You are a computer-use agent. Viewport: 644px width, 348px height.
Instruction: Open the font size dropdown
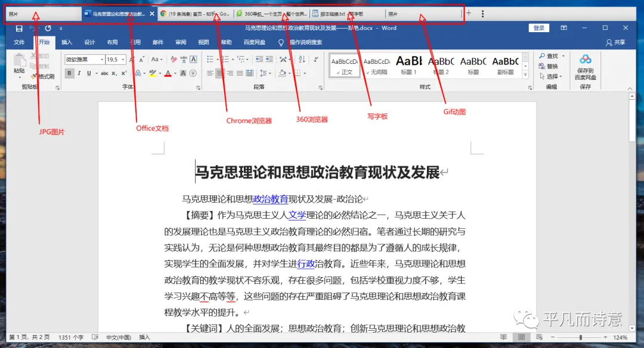click(x=123, y=59)
